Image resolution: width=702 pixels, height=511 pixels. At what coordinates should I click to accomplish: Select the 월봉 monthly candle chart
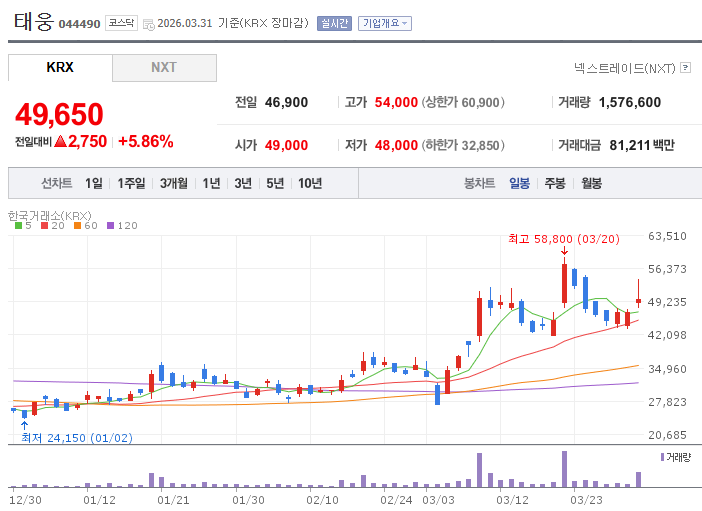[x=591, y=183]
